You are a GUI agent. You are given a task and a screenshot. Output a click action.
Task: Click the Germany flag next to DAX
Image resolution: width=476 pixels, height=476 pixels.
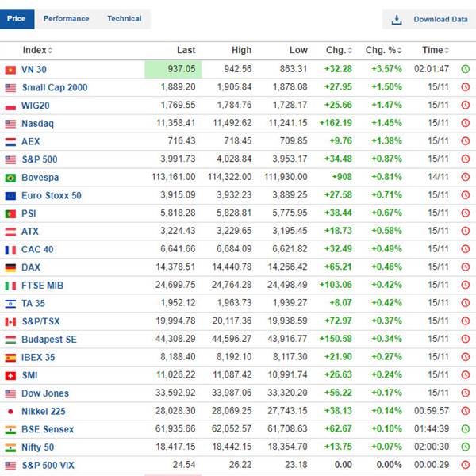tap(10, 268)
